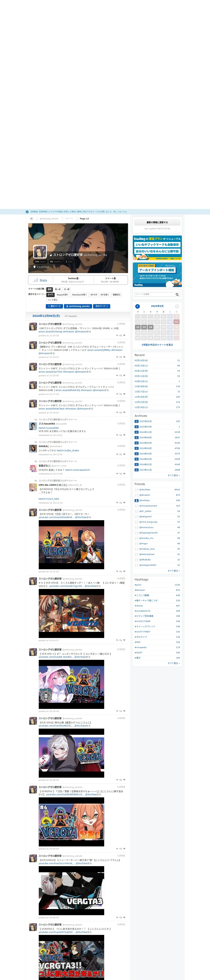This screenshot has width=210, height=980.
Task: Click the info icon in the top notice bar
Action: point(27,212)
